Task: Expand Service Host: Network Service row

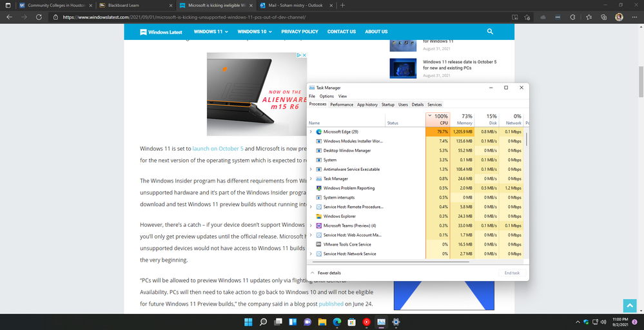Action: click(x=311, y=254)
